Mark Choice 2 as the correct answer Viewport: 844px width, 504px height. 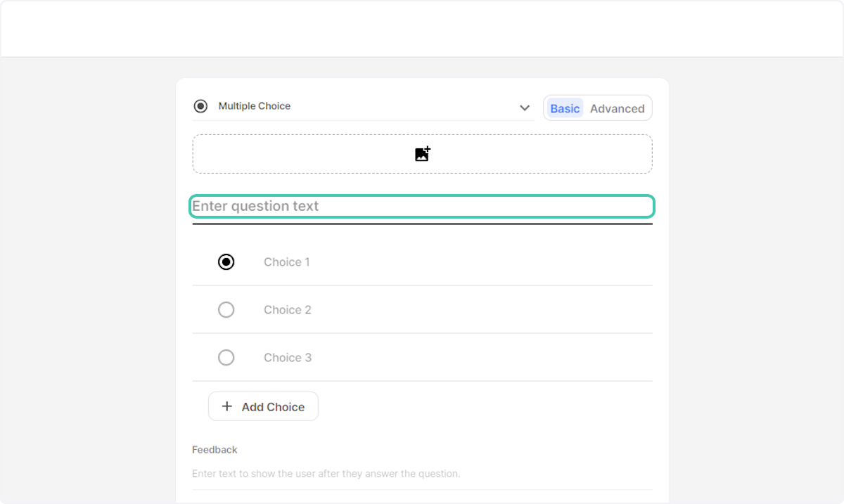point(226,309)
